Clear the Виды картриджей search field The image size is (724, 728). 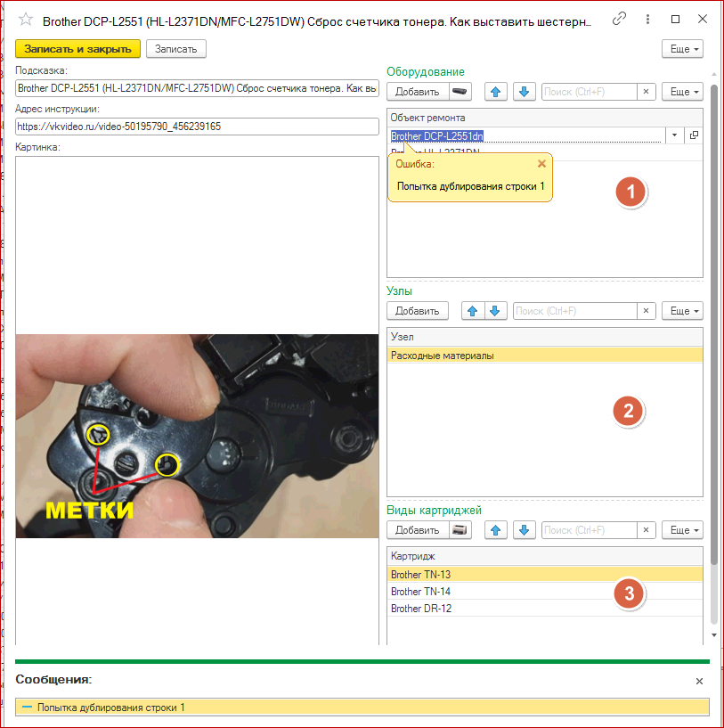(646, 530)
